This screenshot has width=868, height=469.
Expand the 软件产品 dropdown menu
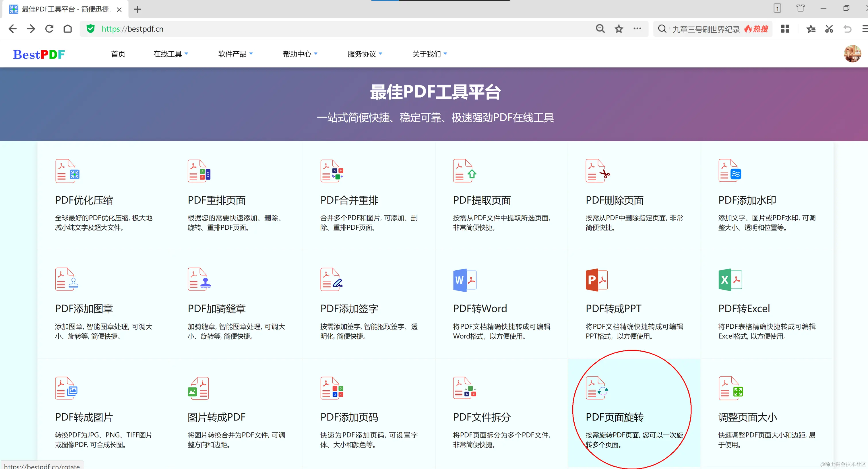tap(235, 54)
